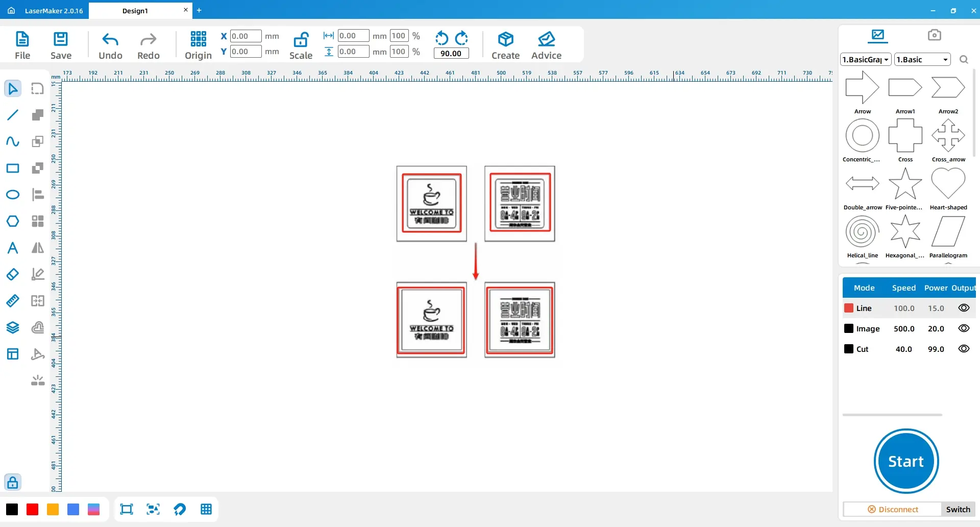Click the fit canvas frame icon
Viewport: 980px width, 527px height.
[x=127, y=509]
